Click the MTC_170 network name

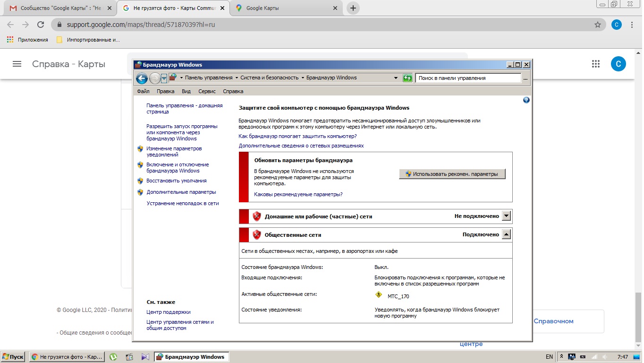398,297
